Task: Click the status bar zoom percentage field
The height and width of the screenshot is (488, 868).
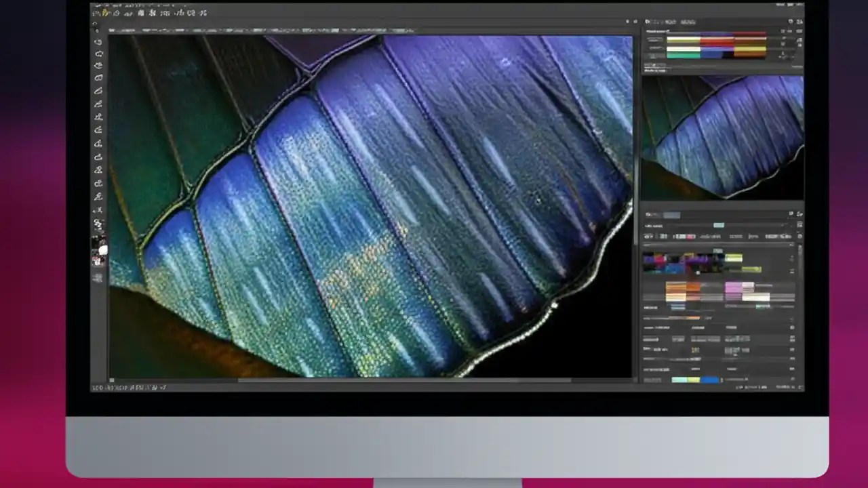Action: [100, 388]
